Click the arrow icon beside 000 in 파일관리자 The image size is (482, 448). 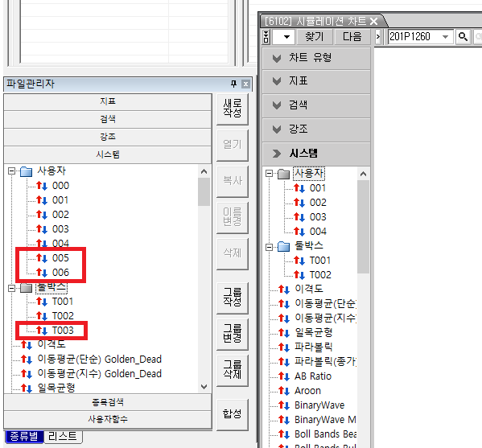pyautogui.click(x=42, y=186)
